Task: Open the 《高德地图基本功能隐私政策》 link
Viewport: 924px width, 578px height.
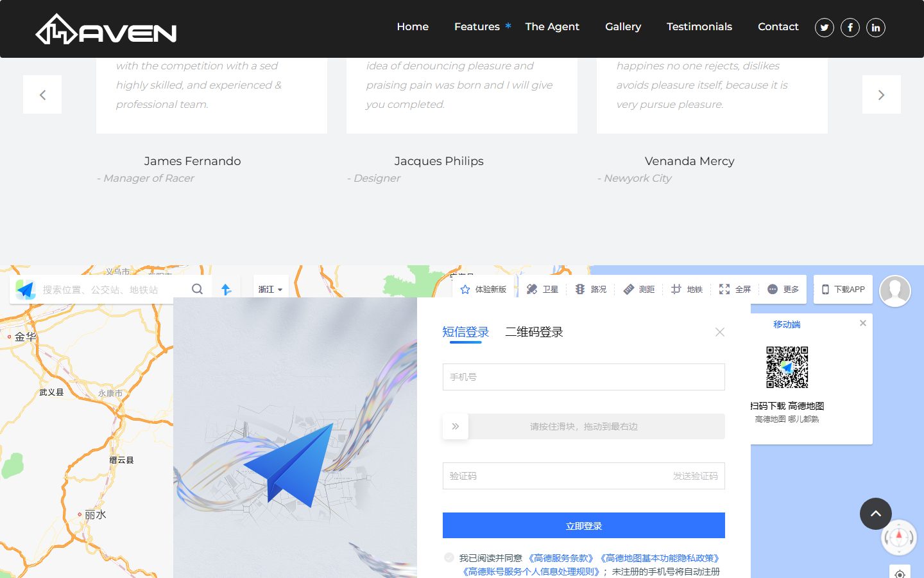Action: tap(660, 558)
